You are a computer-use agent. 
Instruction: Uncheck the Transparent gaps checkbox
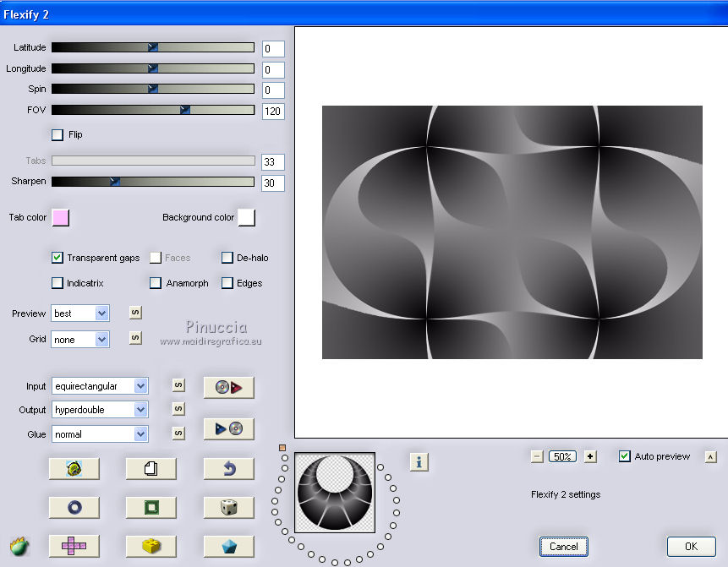point(57,258)
